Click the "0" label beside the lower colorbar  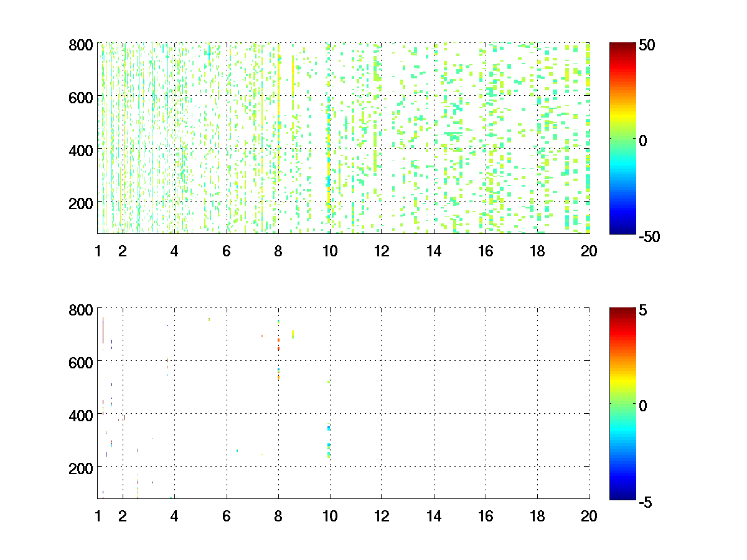[643, 405]
